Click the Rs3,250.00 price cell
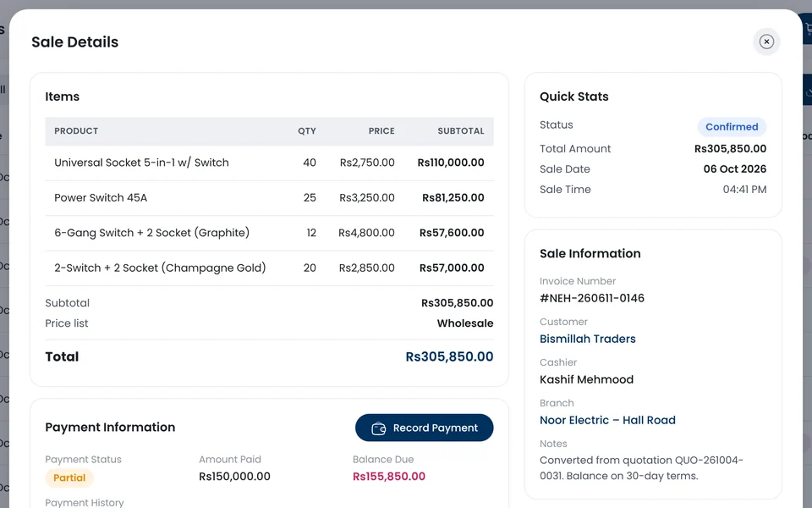 click(366, 197)
